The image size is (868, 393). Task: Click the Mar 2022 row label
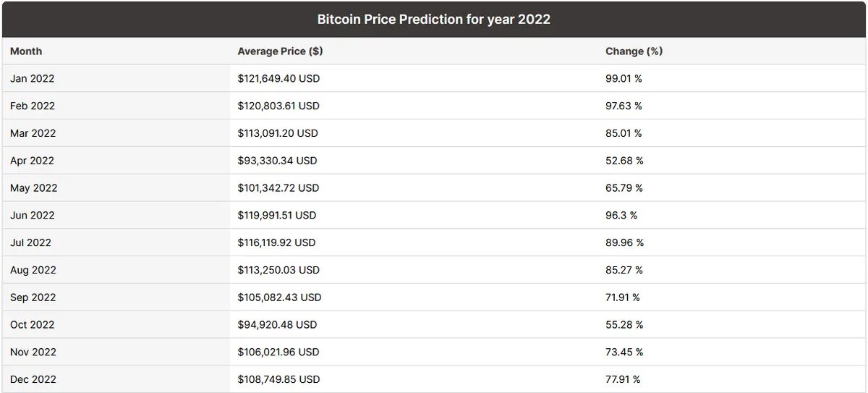click(x=33, y=133)
